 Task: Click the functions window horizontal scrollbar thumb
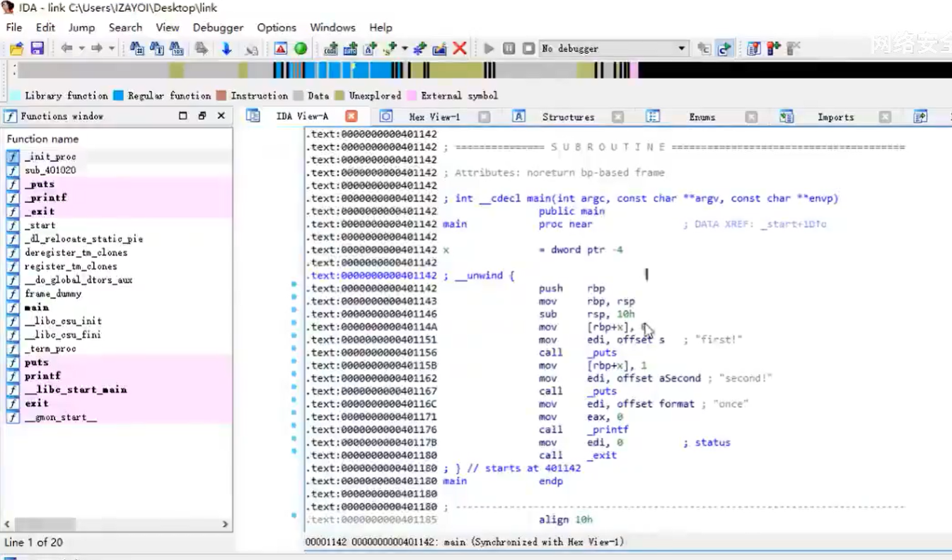click(x=45, y=524)
